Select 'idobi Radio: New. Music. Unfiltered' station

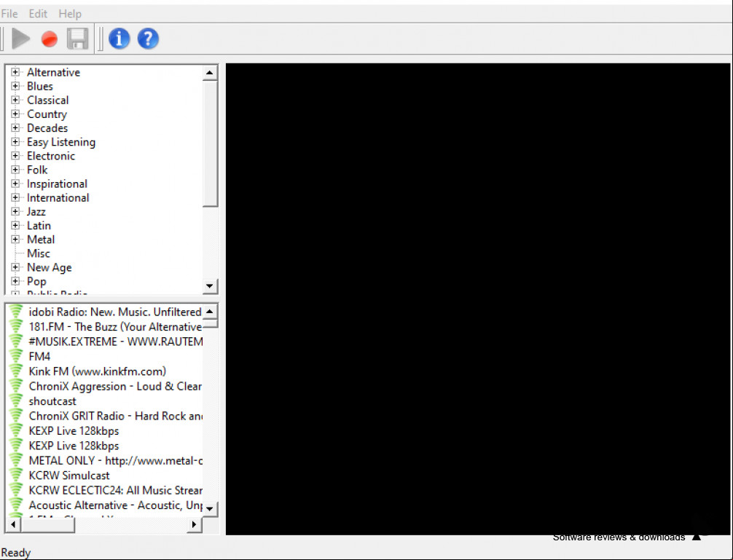(115, 312)
